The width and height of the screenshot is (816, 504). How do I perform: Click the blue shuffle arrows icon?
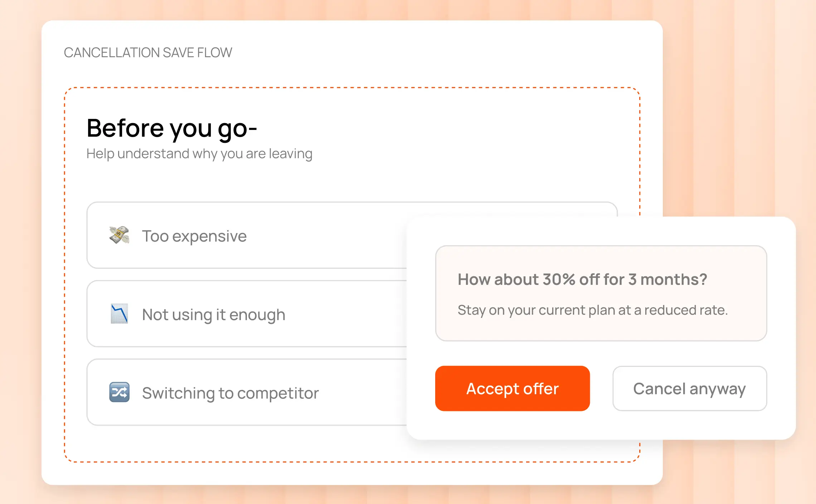pos(119,392)
